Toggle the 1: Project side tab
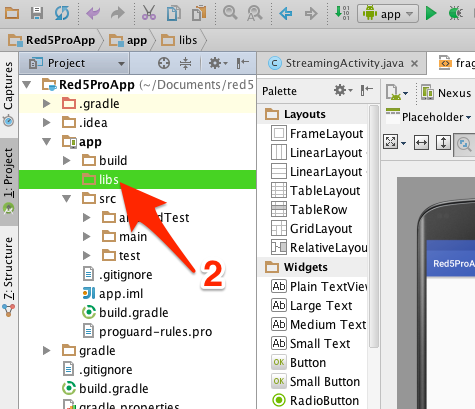The image size is (475, 409). [9, 182]
